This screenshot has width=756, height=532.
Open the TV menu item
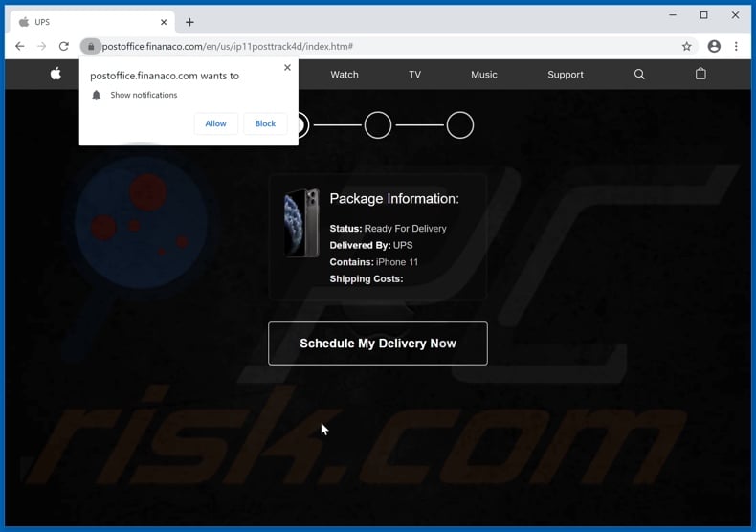414,75
